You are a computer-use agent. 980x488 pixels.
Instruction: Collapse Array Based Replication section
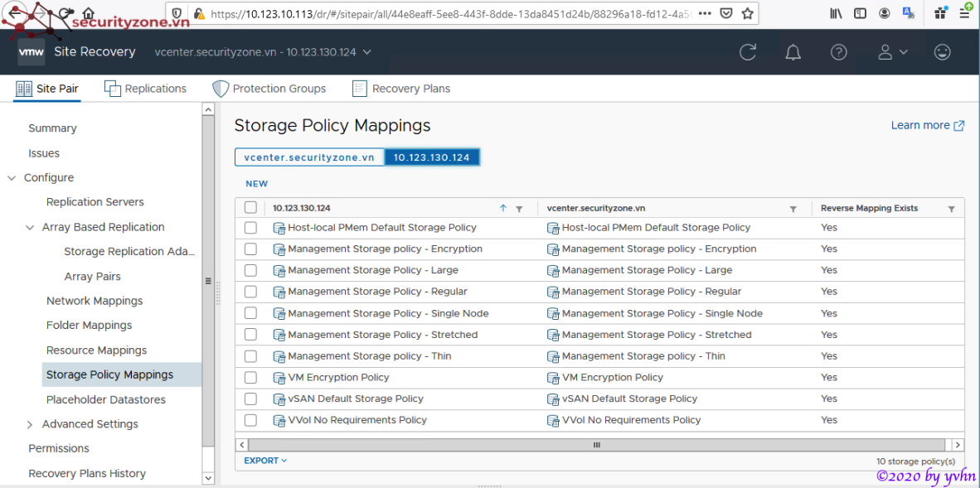(29, 228)
